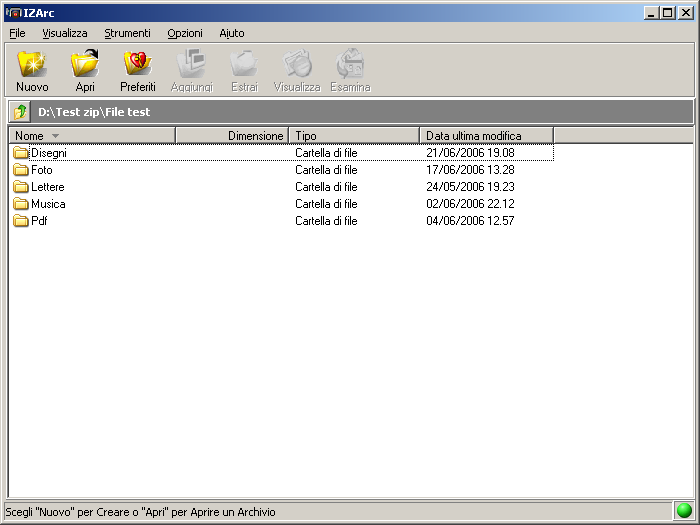Click the greyed Esamina toolbar icon

coord(350,63)
